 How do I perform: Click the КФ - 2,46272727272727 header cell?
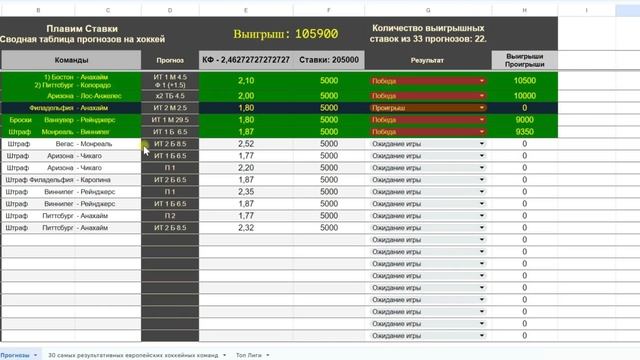tap(246, 60)
